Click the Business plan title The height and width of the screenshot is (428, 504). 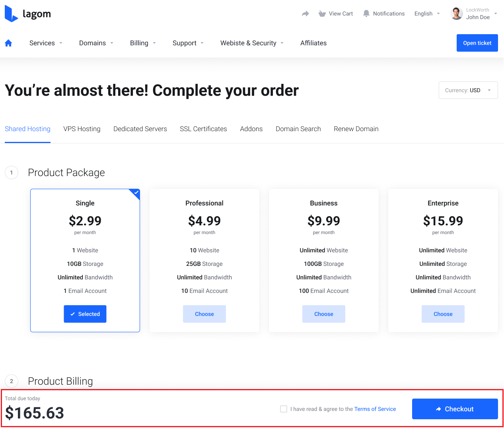pyautogui.click(x=324, y=203)
